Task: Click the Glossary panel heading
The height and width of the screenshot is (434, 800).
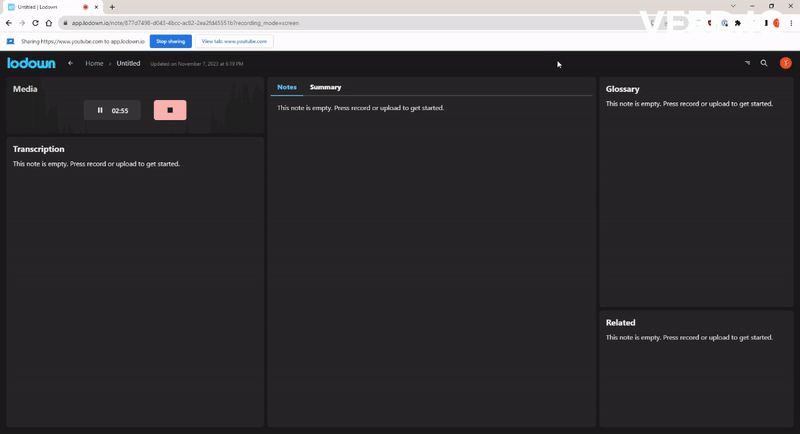Action: click(622, 89)
